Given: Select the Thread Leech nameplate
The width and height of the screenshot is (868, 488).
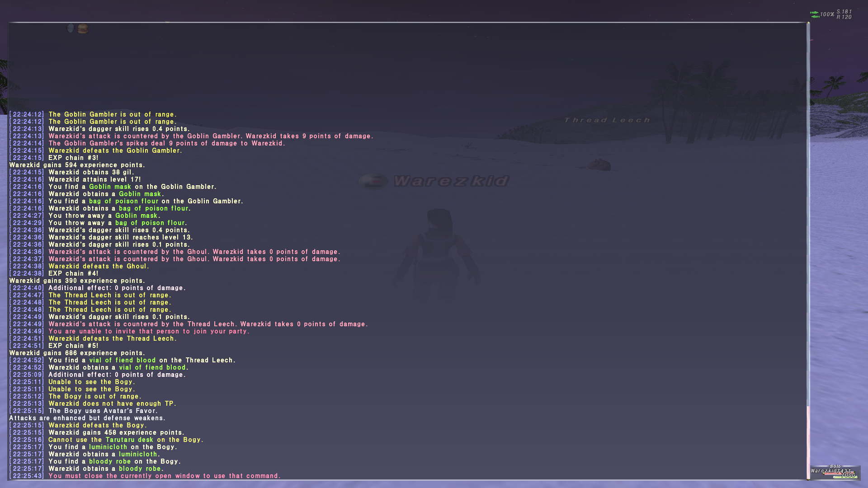Looking at the screenshot, I should tap(607, 120).
